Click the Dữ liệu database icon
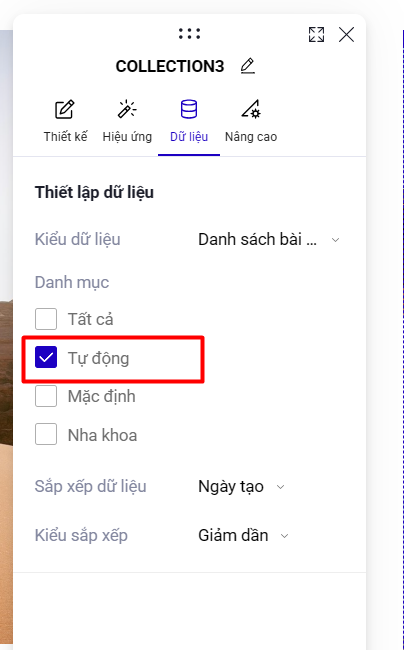 click(x=189, y=109)
